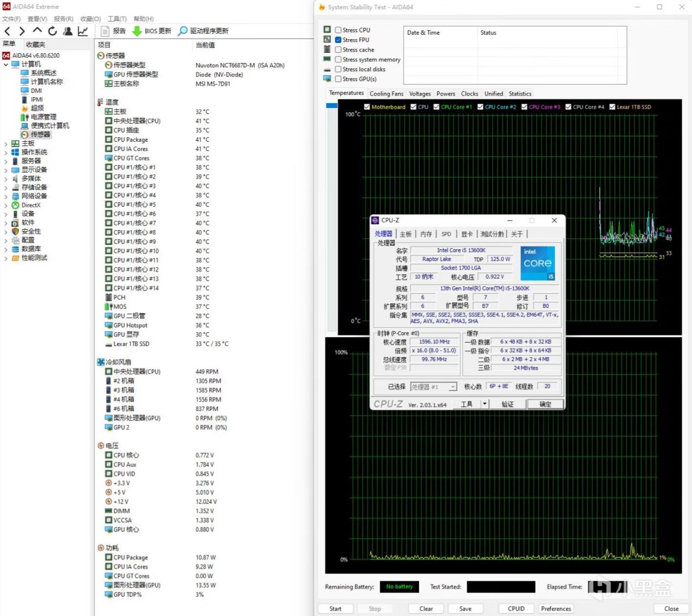Uncheck the Stress FPU checkbox
The image size is (692, 616).
[x=338, y=40]
